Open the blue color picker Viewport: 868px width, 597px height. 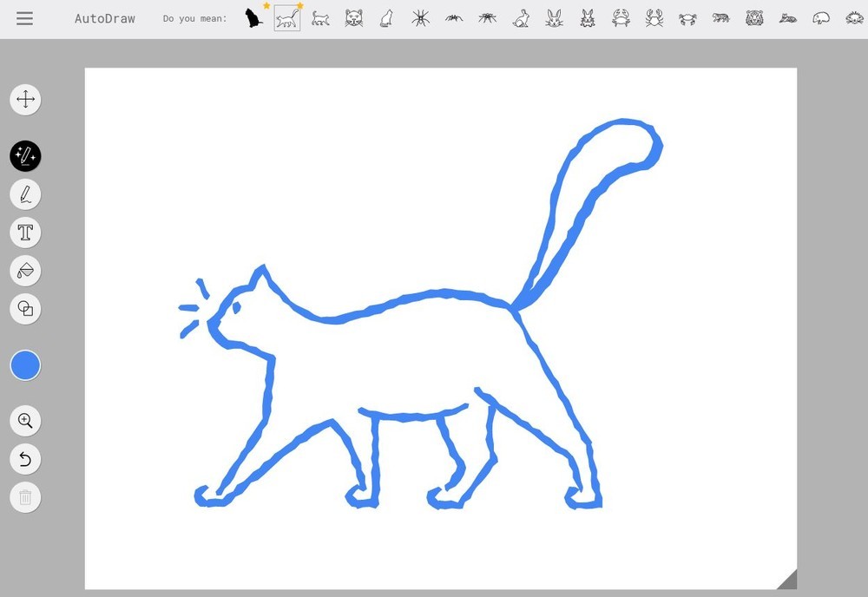(x=25, y=365)
